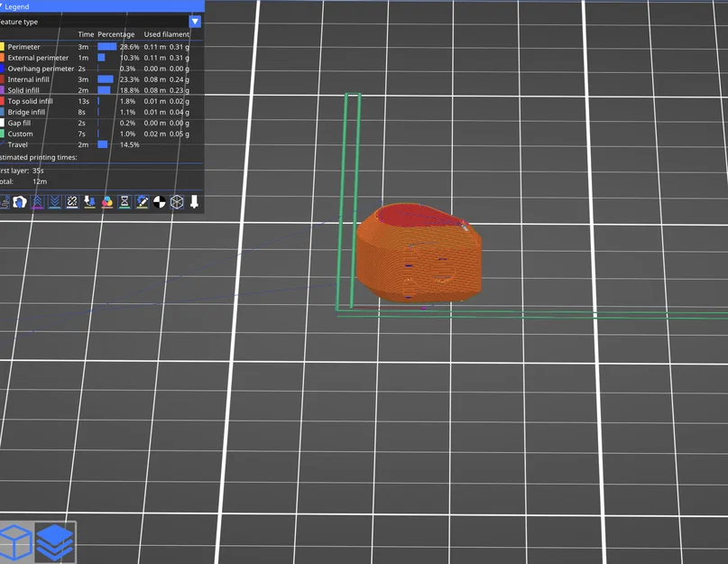Toggle wipe moves visibility icon
Image resolution: width=728 pixels, height=564 pixels.
(20, 202)
